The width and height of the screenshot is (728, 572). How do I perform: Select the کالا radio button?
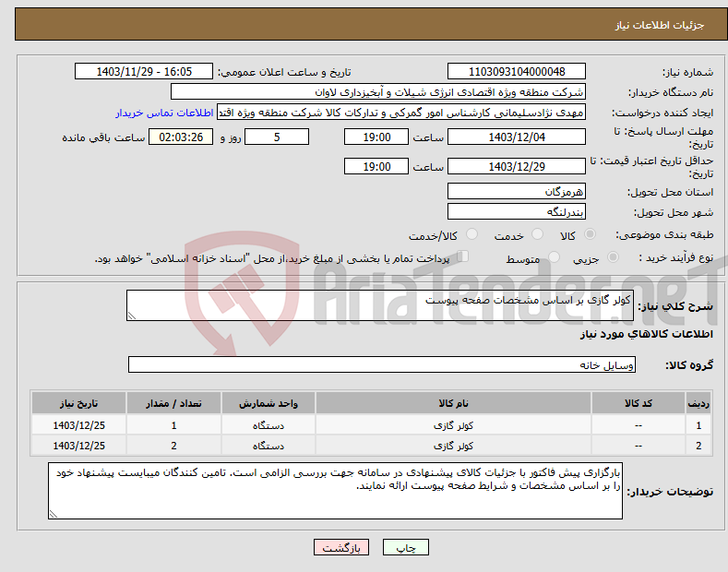(590, 234)
